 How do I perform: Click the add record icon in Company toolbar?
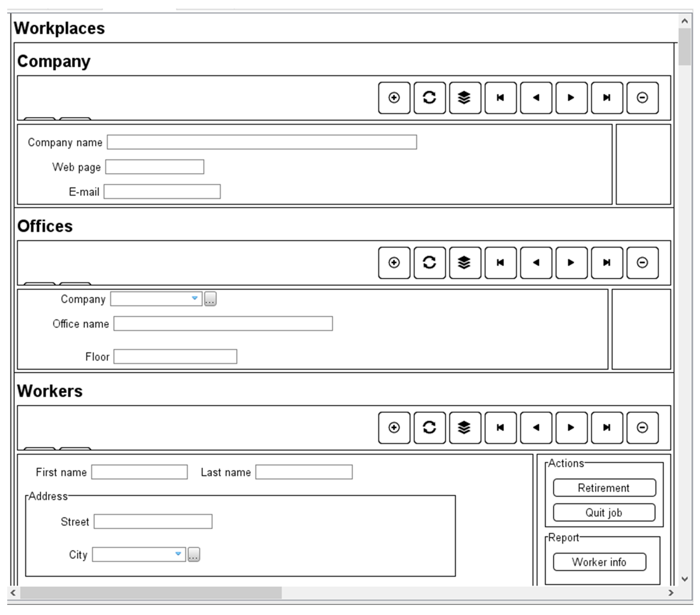(394, 98)
